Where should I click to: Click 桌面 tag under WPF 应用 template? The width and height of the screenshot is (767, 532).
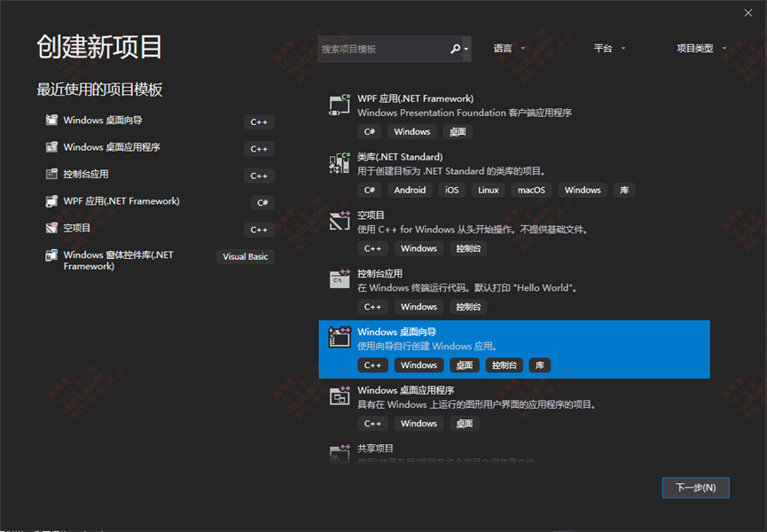(458, 132)
